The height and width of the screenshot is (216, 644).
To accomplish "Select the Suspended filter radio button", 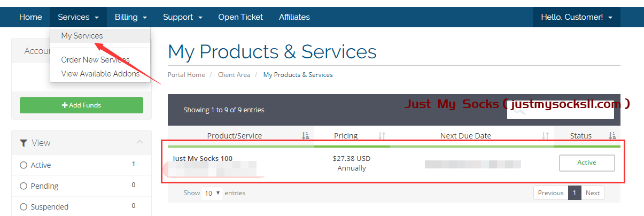I will (x=24, y=207).
